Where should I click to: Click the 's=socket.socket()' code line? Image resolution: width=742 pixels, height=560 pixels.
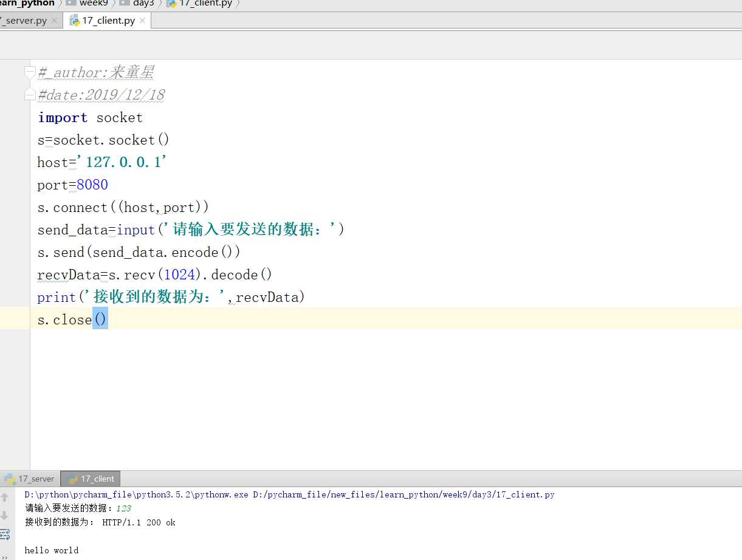103,140
